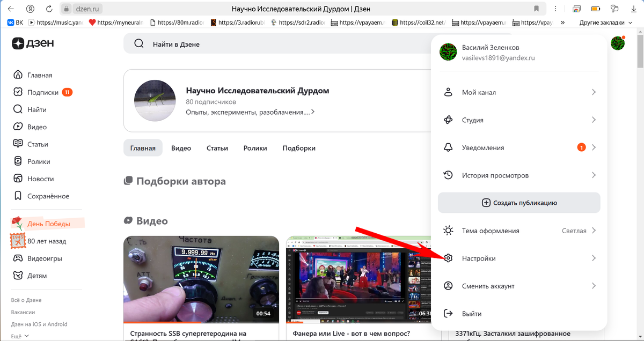Open 80 лет назад sidebar item

pyautogui.click(x=39, y=241)
